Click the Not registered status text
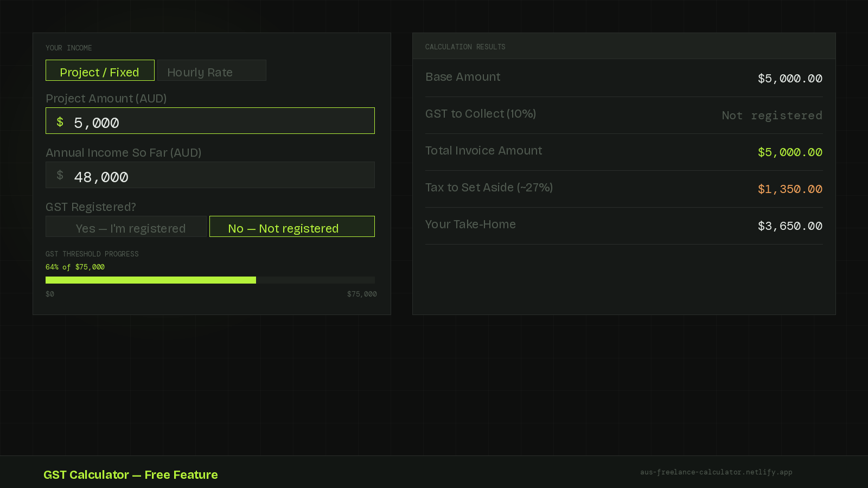Viewport: 868px width, 488px height. (x=771, y=115)
